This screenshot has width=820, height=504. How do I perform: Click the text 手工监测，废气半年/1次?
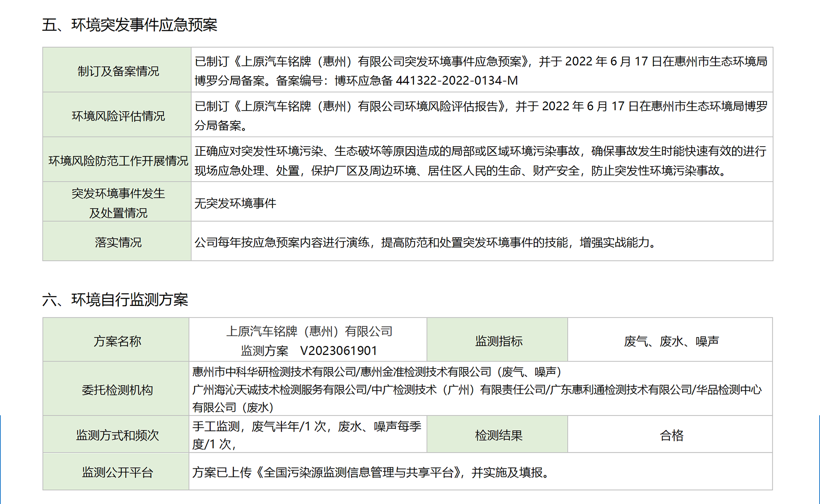pyautogui.click(x=307, y=435)
